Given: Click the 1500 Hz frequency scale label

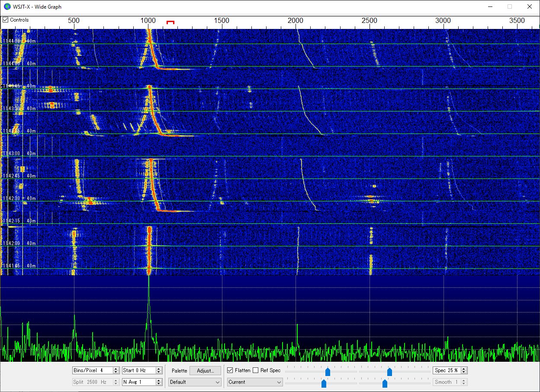Looking at the screenshot, I should [222, 20].
